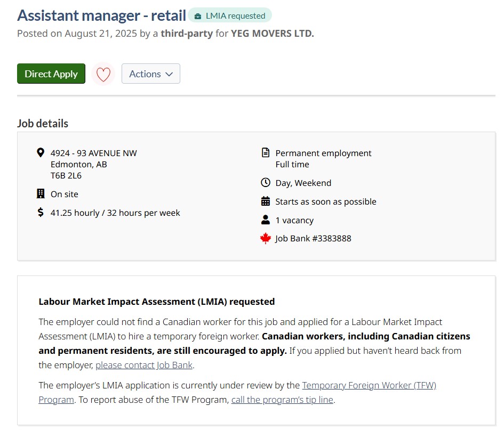Viewport: 504px width, 430px height.
Task: Click the clock icon beside Day, Weekend
Action: point(266,183)
